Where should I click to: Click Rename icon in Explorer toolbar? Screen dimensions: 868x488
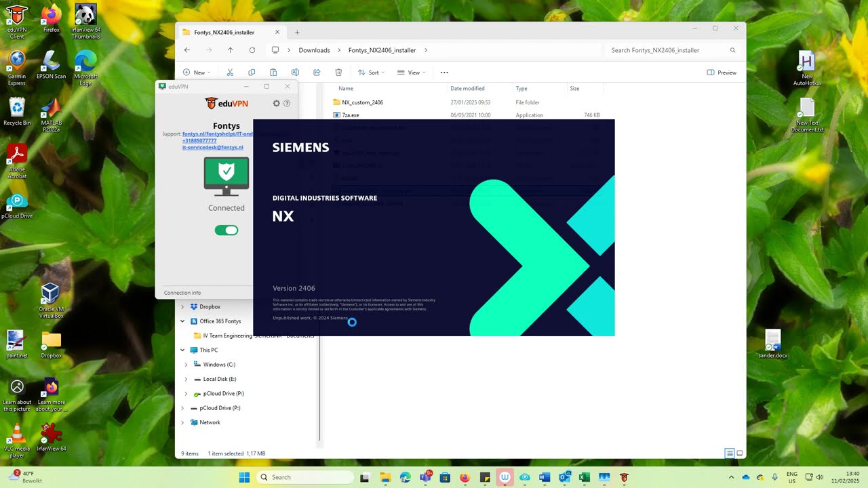(295, 73)
